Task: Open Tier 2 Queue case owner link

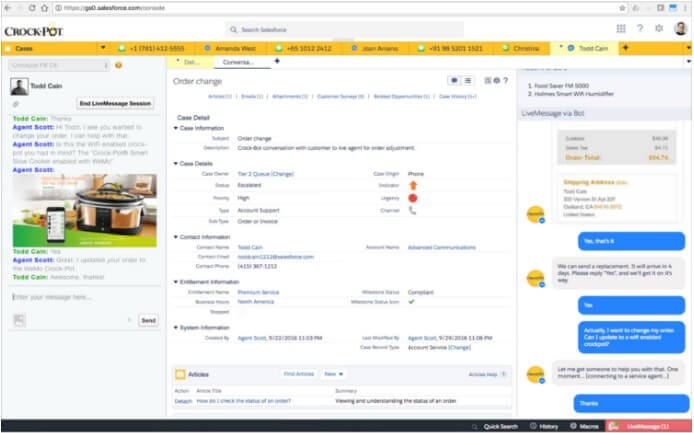Action: point(266,174)
